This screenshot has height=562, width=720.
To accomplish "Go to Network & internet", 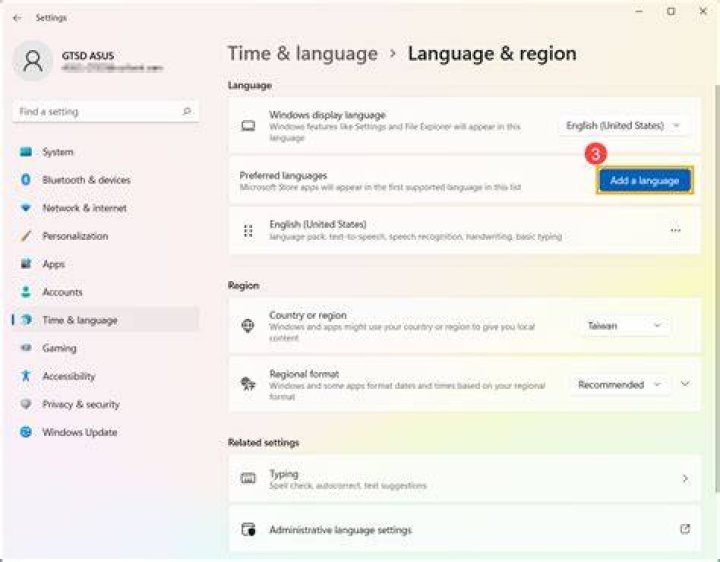I will [x=106, y=208].
